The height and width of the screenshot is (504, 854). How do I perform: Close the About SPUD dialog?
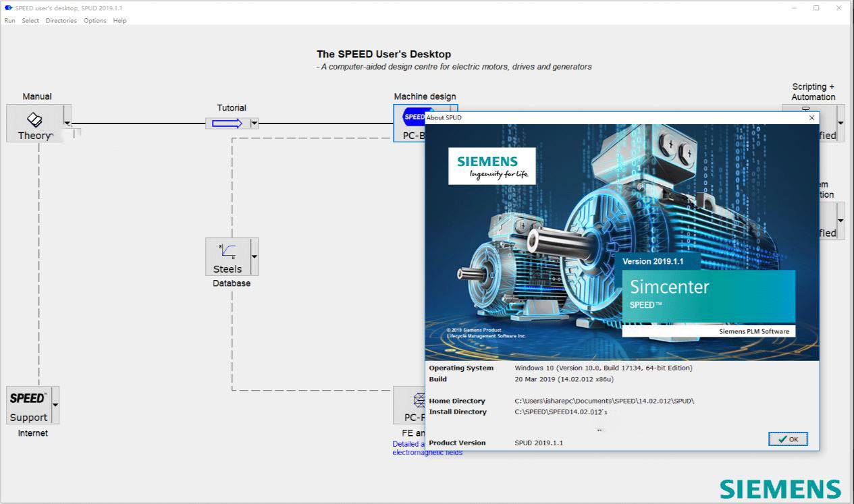click(811, 117)
